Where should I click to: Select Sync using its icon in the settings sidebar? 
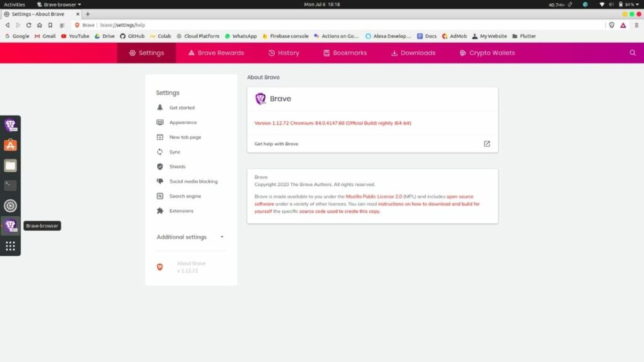click(x=160, y=151)
